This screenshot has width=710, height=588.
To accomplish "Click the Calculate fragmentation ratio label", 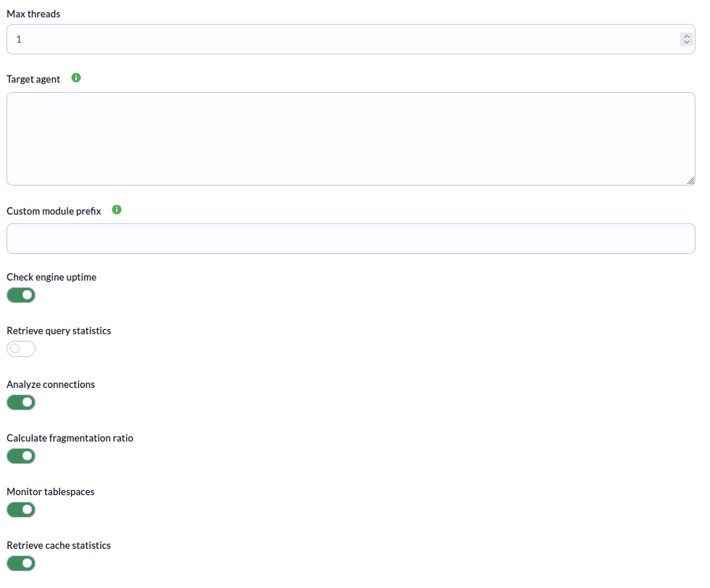I will coord(70,438).
